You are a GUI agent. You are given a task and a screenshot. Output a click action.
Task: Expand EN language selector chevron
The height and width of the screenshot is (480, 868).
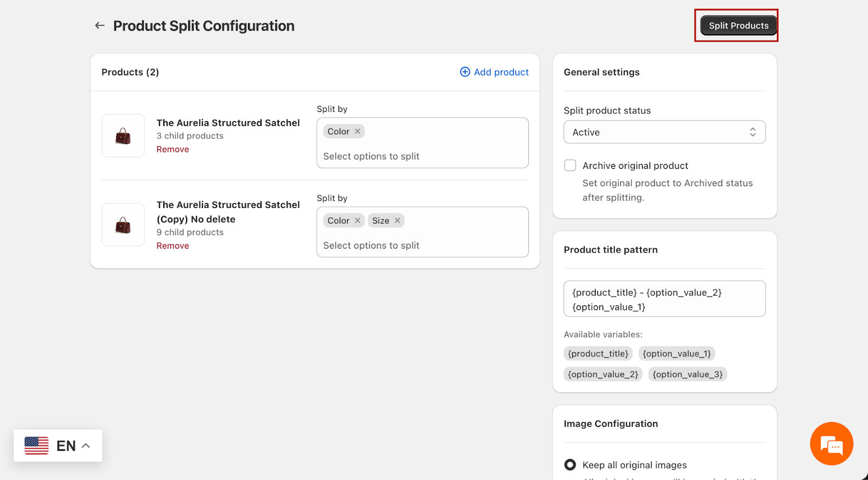click(x=86, y=446)
